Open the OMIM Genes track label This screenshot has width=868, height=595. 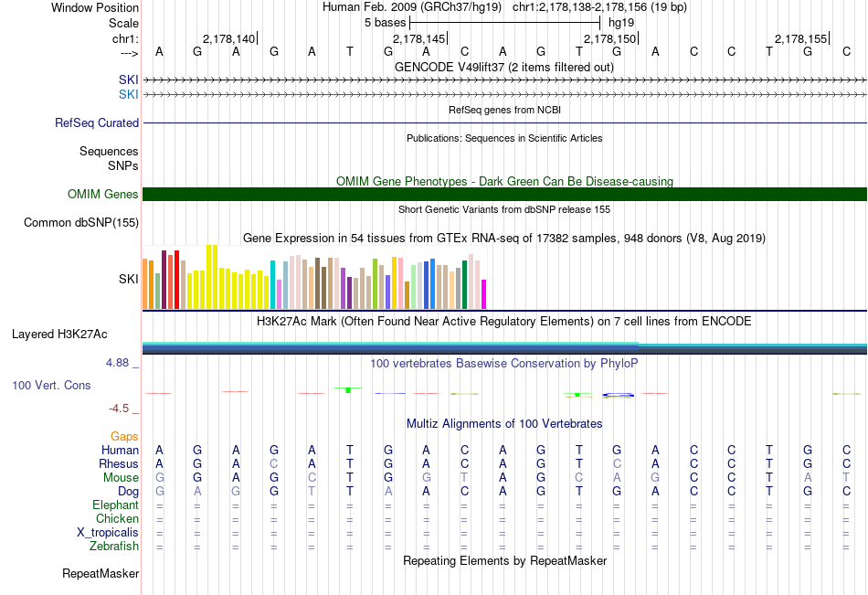pyautogui.click(x=103, y=194)
